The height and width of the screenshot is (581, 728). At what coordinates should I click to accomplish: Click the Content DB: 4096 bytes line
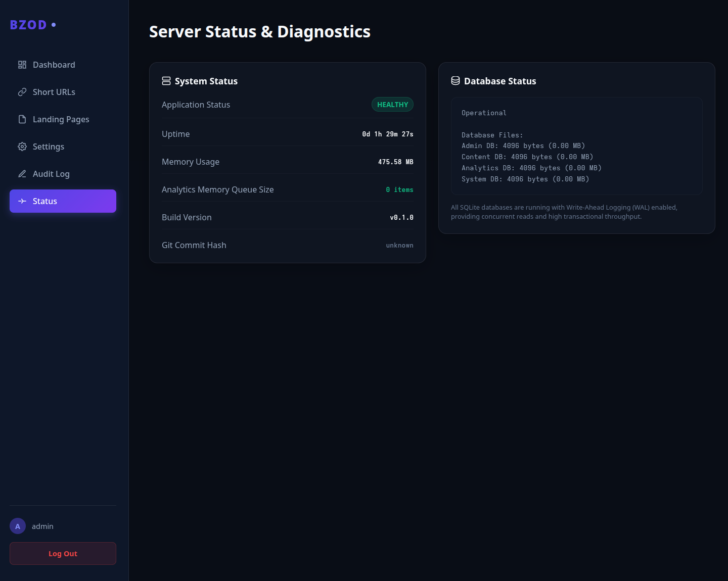pyautogui.click(x=527, y=157)
